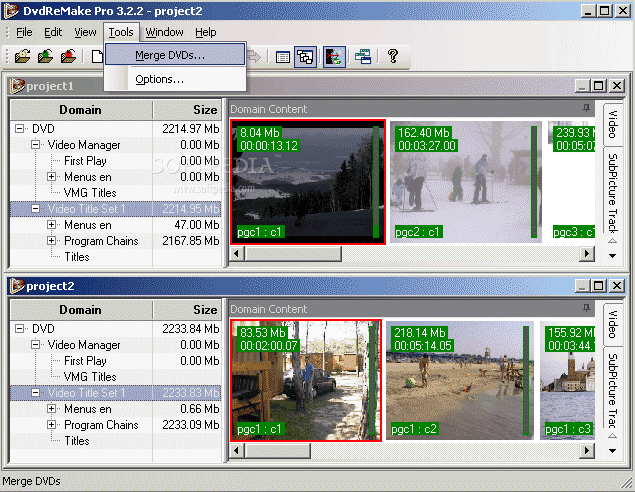This screenshot has height=492, width=635.
Task: Select the pgc1 : c1 man-by-car thumbnail in project2
Action: (x=306, y=381)
